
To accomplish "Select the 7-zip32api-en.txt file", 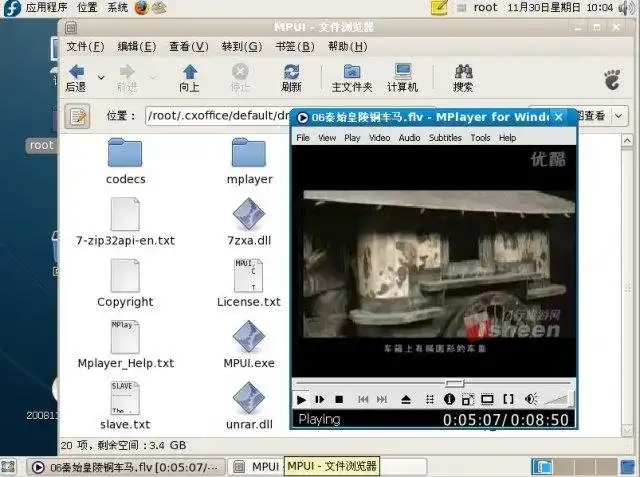I will tap(125, 222).
